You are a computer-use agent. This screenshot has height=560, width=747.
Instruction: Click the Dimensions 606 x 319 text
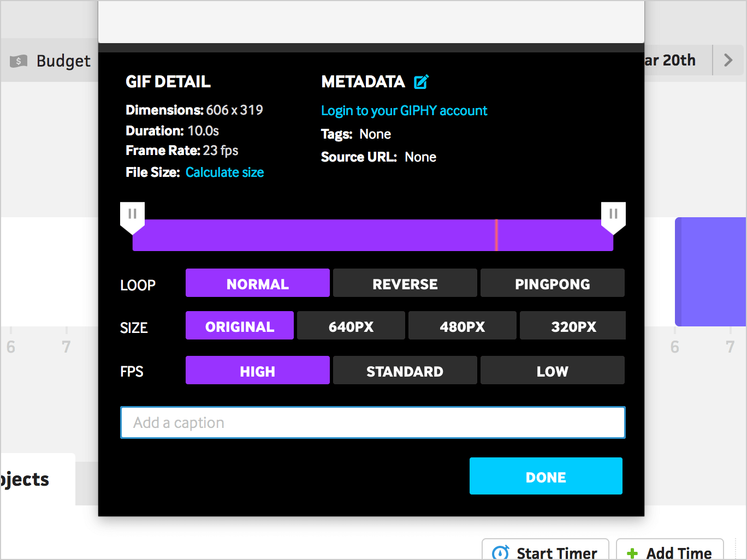194,110
